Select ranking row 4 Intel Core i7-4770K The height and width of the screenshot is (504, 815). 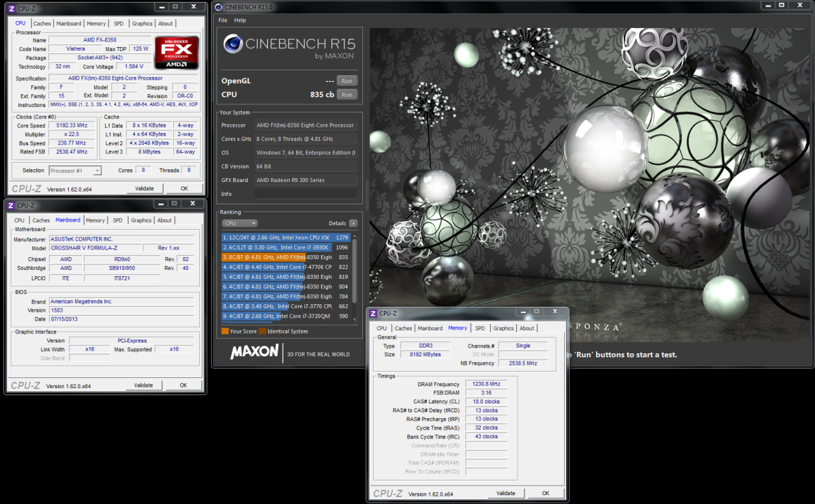point(286,267)
